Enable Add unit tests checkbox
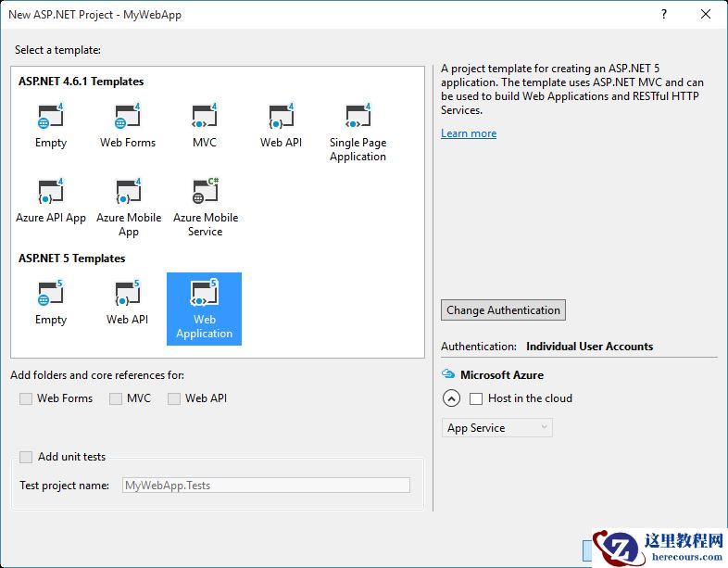 pyautogui.click(x=26, y=457)
